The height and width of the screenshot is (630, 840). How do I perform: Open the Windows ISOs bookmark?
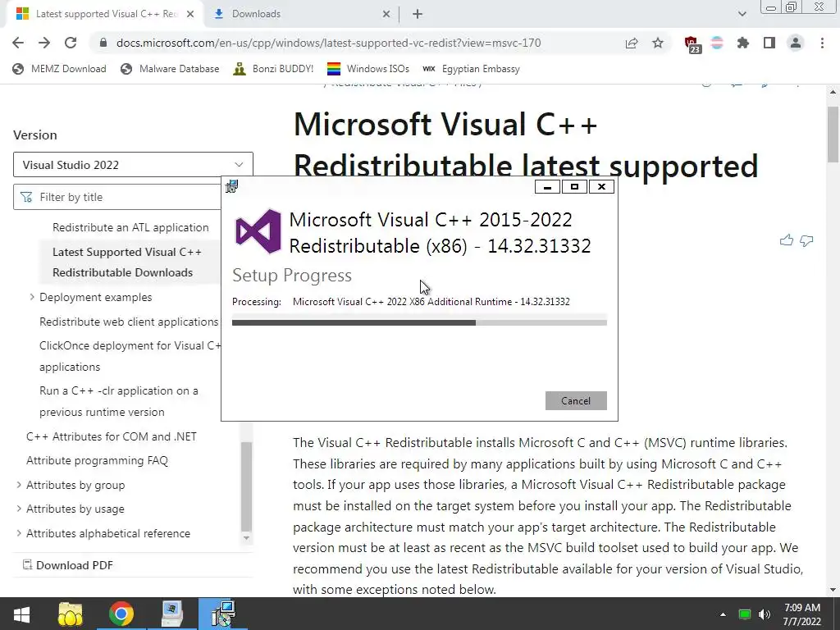(368, 69)
